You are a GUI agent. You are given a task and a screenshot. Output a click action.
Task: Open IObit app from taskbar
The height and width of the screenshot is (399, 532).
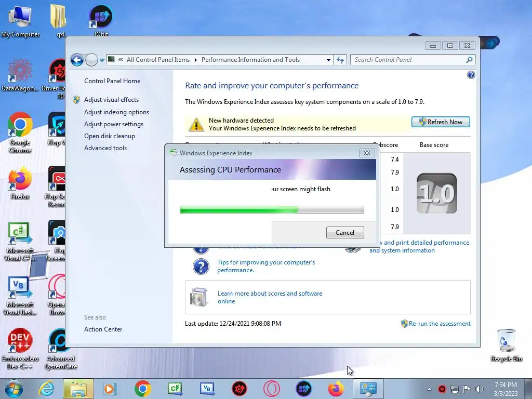[303, 389]
